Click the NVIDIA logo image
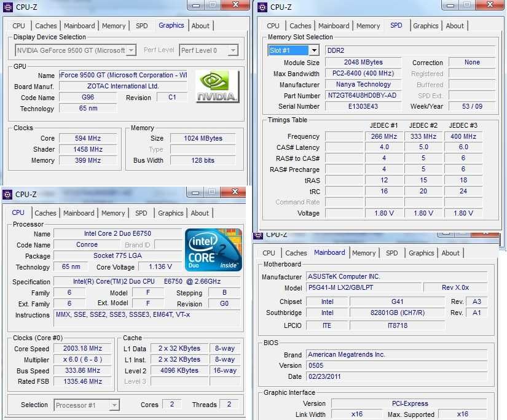This screenshot has width=507, height=420. [218, 87]
